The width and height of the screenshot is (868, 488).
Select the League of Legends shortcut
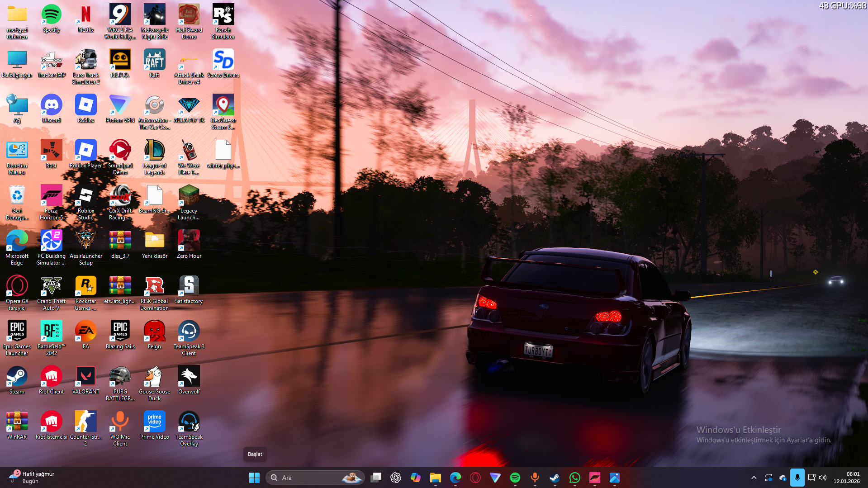click(x=155, y=157)
